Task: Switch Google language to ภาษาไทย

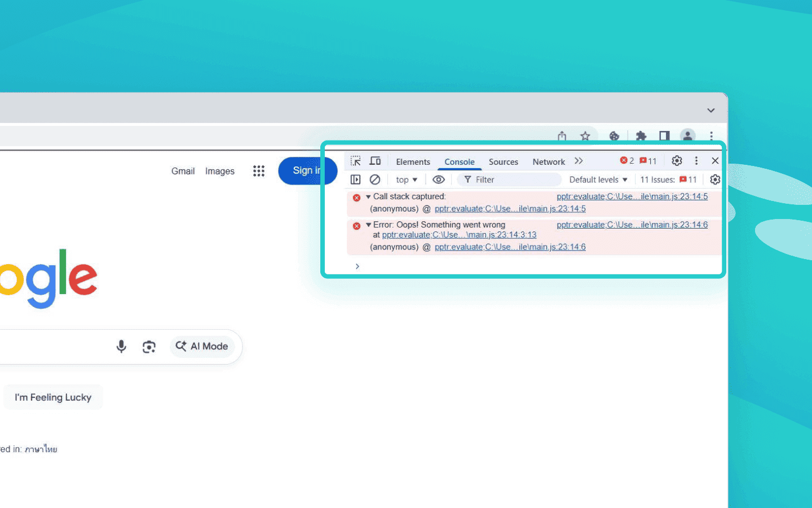Action: pos(41,449)
